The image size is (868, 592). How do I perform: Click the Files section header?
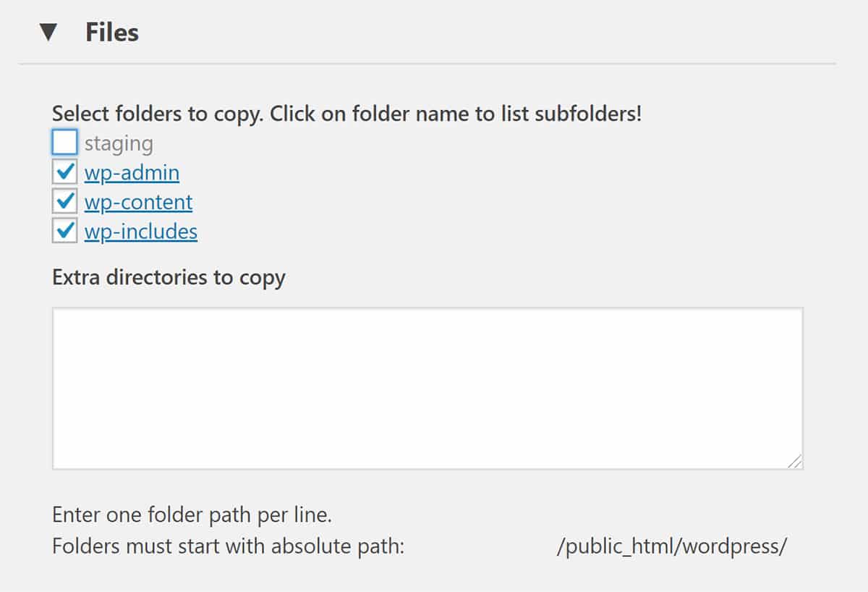[112, 32]
